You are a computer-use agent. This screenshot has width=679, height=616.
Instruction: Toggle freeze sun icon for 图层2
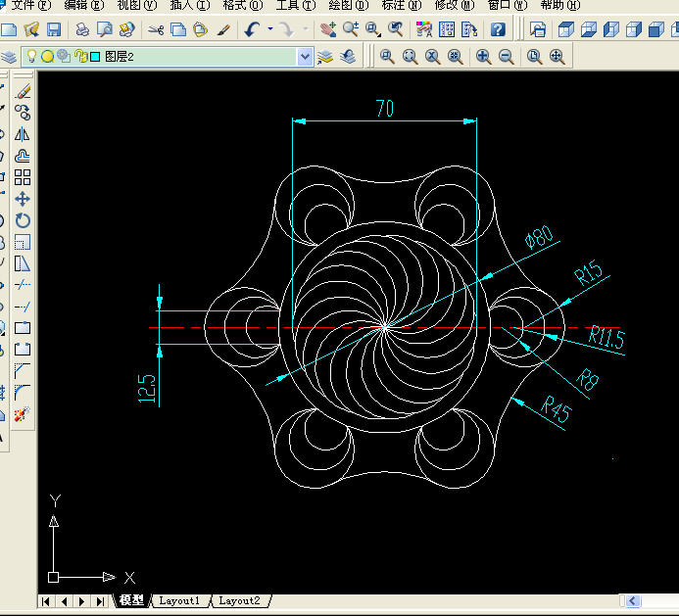pos(47,56)
